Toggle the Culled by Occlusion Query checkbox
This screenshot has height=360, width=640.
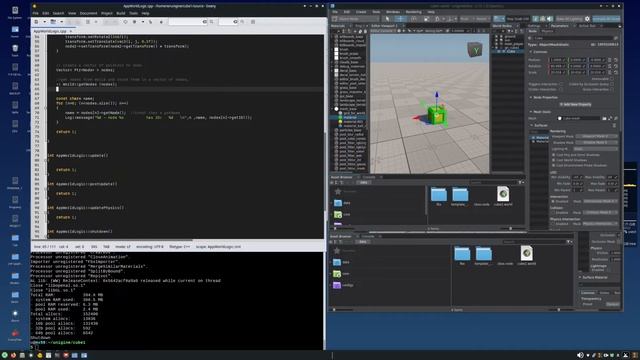[611, 84]
